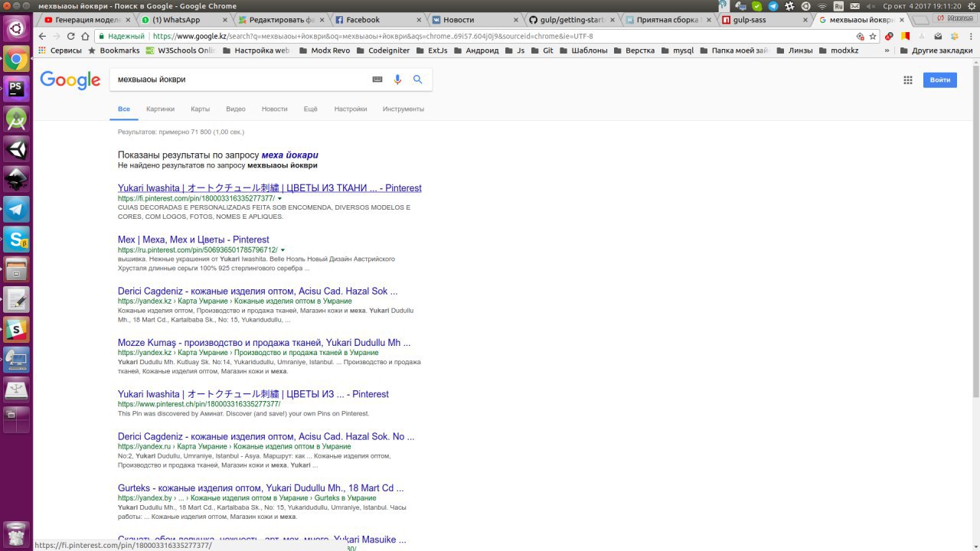This screenshot has height=551, width=980.
Task: Click the Chrome address bar URL
Action: [372, 36]
